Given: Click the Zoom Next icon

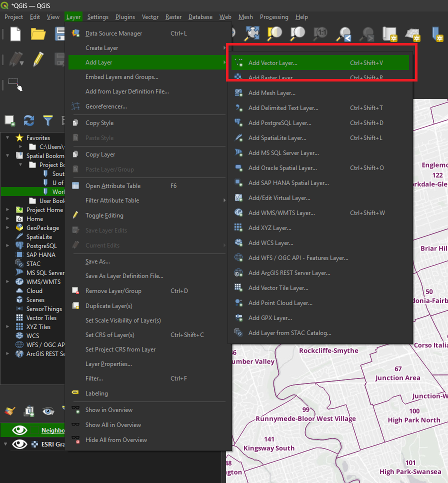Looking at the screenshot, I should click(366, 34).
